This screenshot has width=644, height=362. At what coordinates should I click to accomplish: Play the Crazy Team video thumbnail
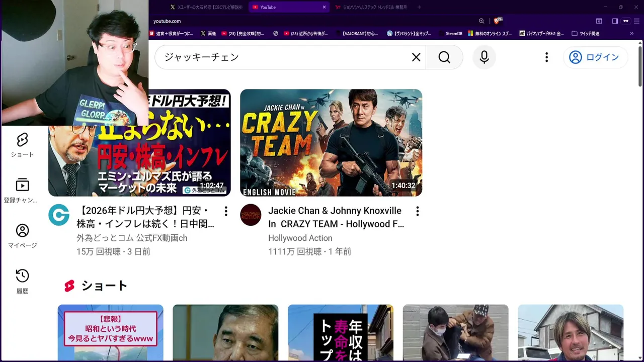click(x=331, y=143)
